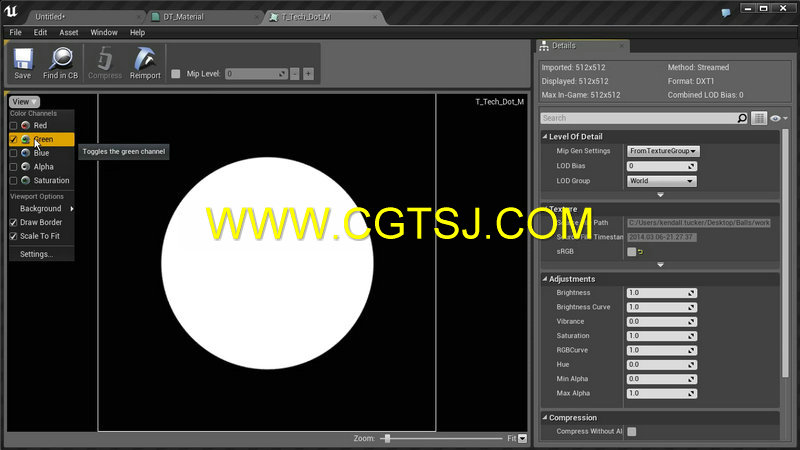Open the Asset menu
The width and height of the screenshot is (800, 450).
[69, 32]
